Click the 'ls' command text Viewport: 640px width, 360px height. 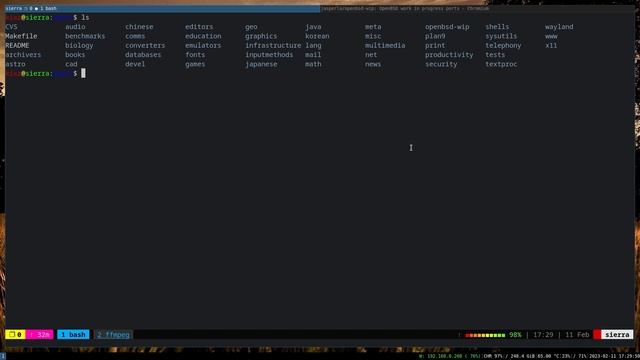tap(85, 18)
